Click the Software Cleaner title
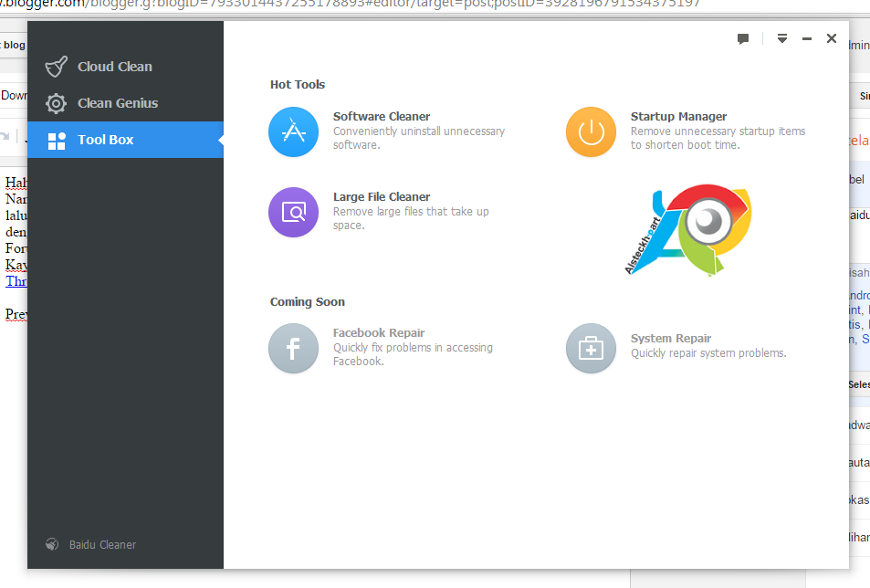This screenshot has width=870, height=588. (382, 117)
